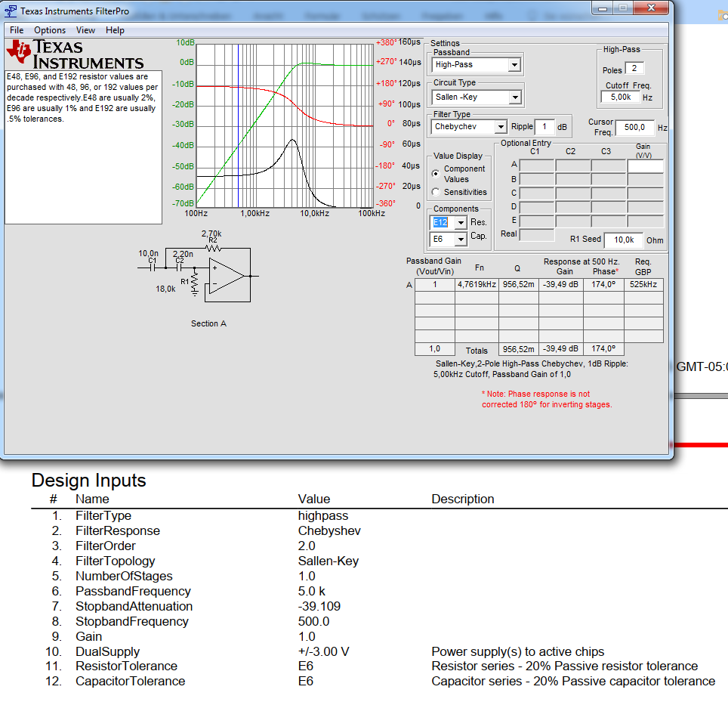This screenshot has height=702, width=728.
Task: Click the PassbandFrequency value 5.0 k
Action: click(x=312, y=591)
